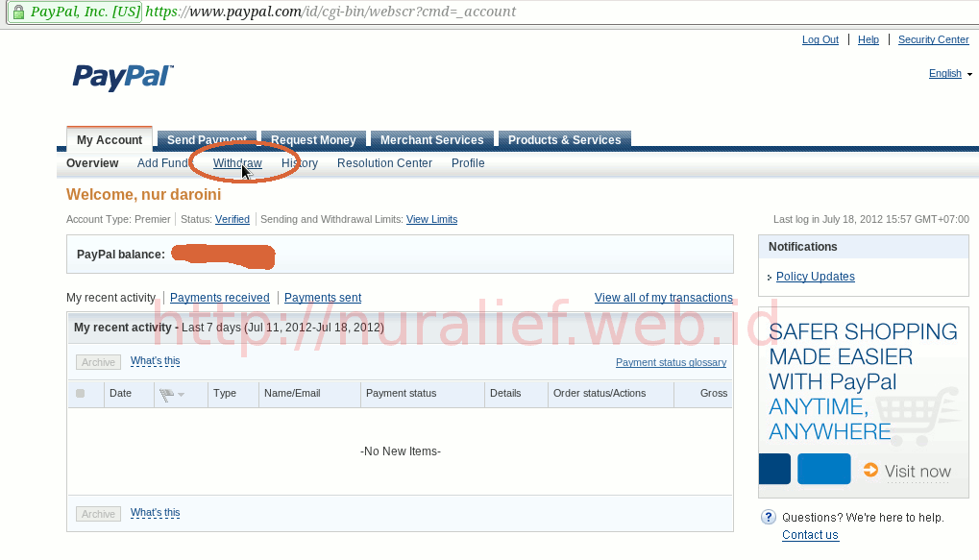Click the Date column header
This screenshot has height=560, width=979.
pyautogui.click(x=120, y=393)
